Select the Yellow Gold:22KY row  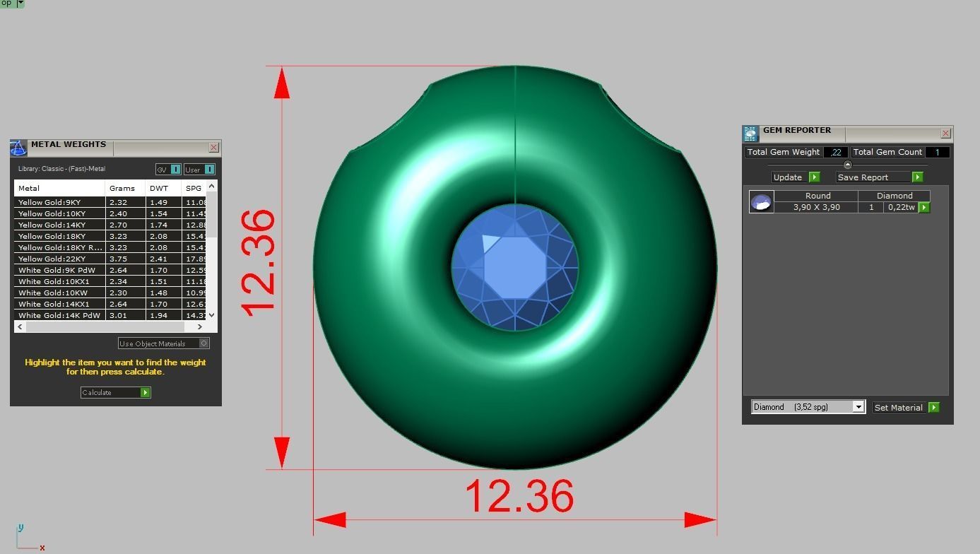pos(110,259)
